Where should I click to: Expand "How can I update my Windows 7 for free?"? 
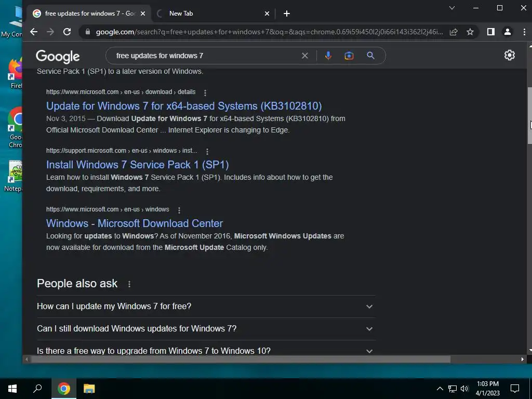pos(206,307)
